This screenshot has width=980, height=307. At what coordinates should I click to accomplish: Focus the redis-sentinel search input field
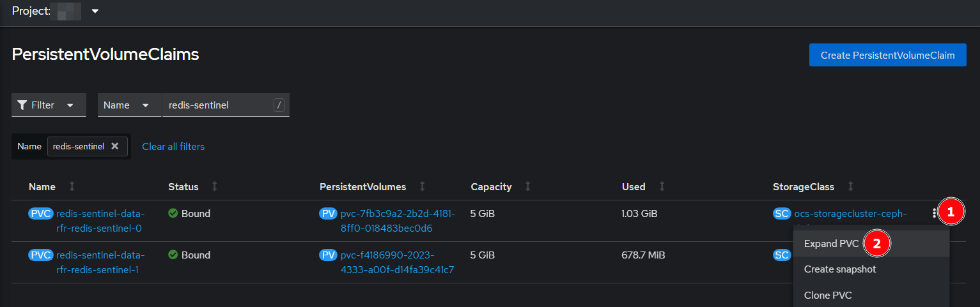(226, 105)
